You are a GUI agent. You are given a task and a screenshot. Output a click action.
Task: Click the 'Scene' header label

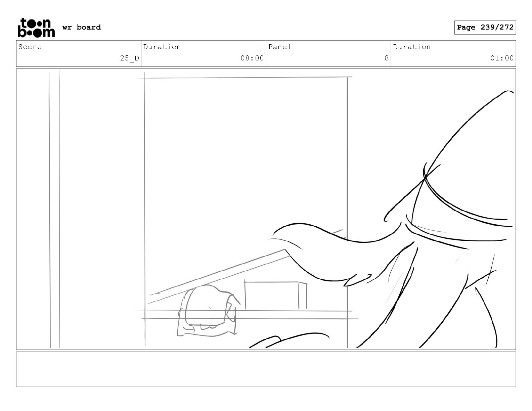(30, 47)
